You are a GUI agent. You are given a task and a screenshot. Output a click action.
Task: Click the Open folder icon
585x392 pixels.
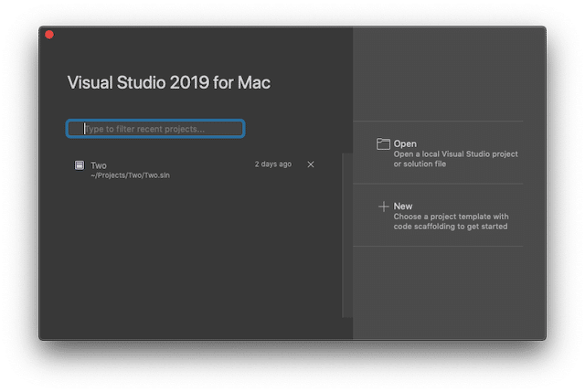(383, 144)
